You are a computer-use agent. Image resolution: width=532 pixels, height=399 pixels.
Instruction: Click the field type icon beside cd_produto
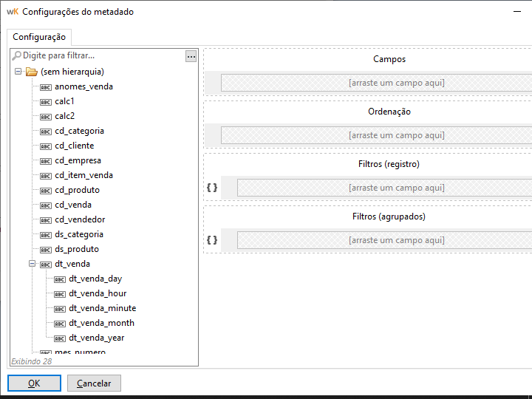(x=46, y=190)
